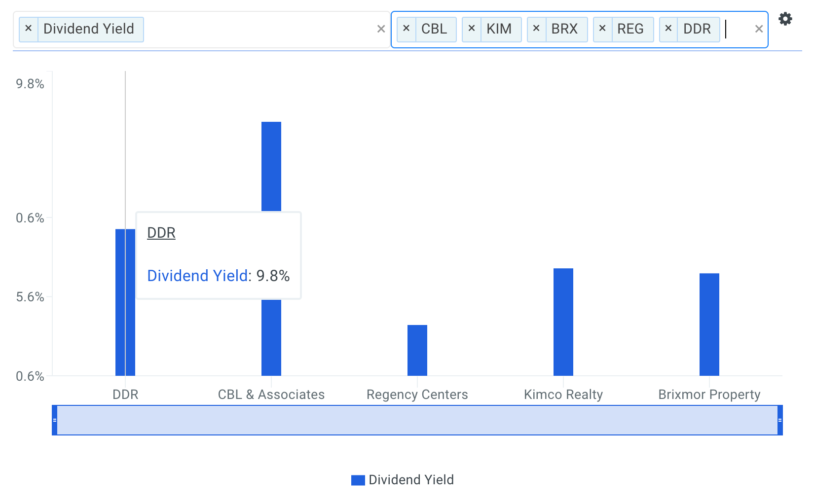
Task: Grab the right handle of the range navigator
Action: coord(780,420)
